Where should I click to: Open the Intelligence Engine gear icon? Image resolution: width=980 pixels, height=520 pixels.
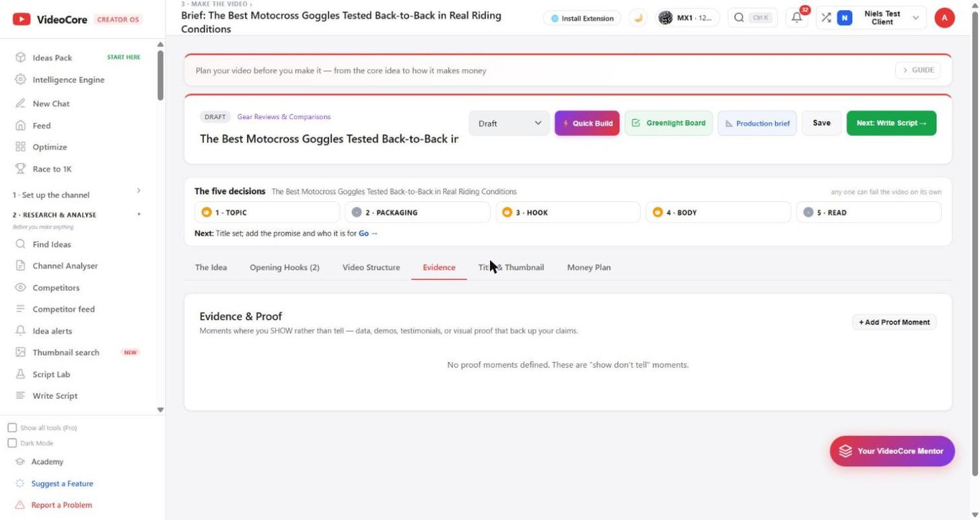point(20,79)
